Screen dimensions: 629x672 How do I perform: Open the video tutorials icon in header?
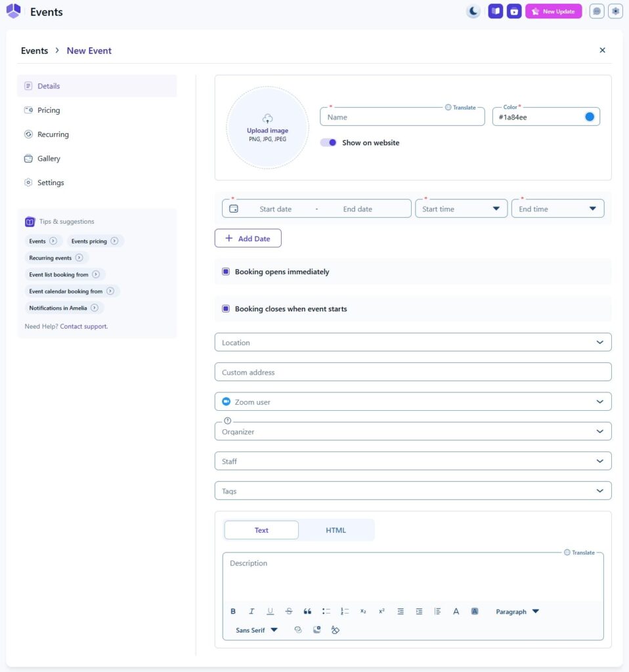pyautogui.click(x=514, y=11)
